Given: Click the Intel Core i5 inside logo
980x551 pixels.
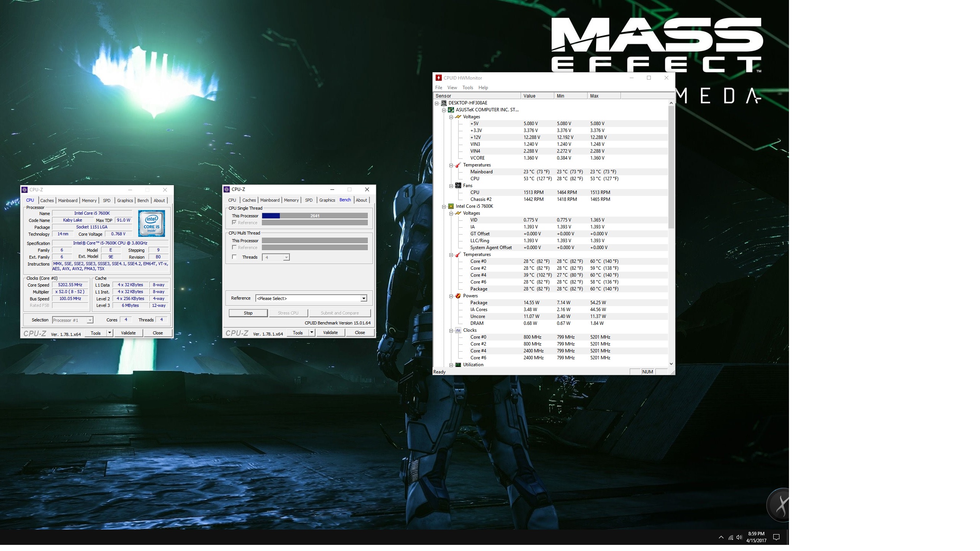Looking at the screenshot, I should coord(152,223).
